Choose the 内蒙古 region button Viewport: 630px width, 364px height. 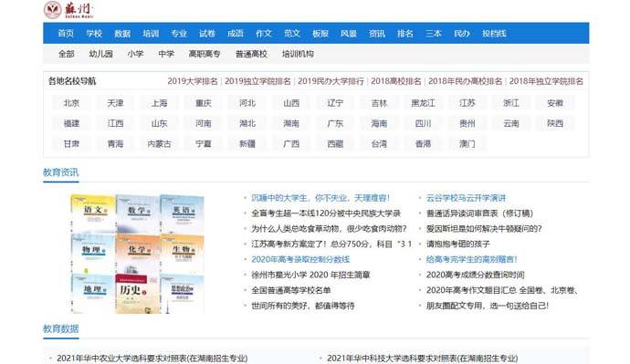[159, 143]
